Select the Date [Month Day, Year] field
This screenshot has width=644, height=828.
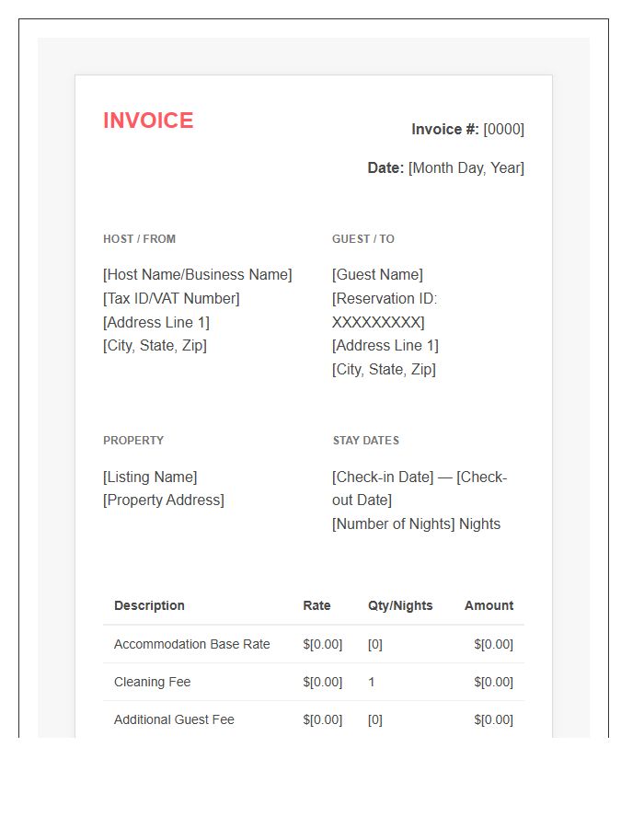click(445, 168)
